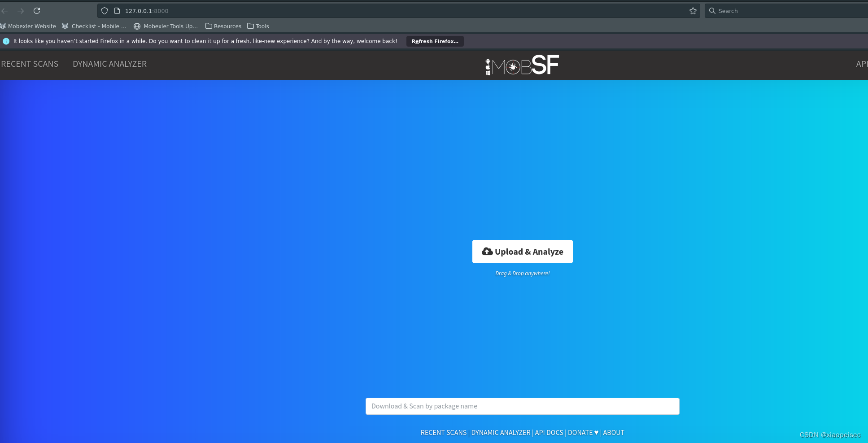Click the magnifier icon in the search box
The width and height of the screenshot is (868, 443).
pos(712,11)
